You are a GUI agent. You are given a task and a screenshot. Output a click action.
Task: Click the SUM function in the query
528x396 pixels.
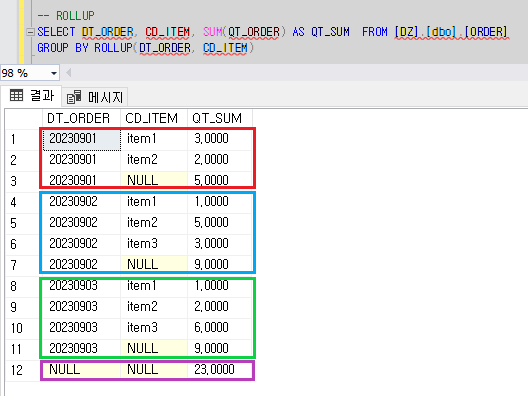click(x=213, y=32)
